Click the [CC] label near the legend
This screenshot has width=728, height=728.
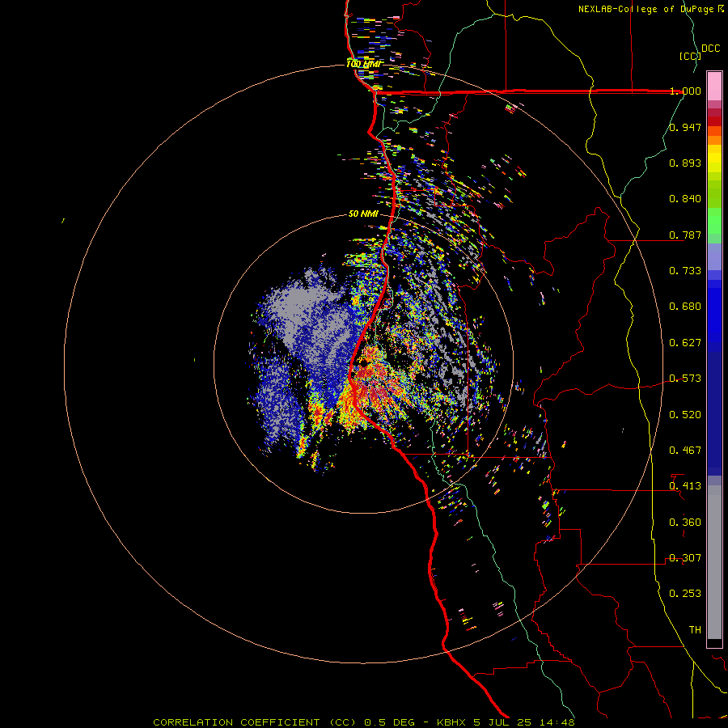pyautogui.click(x=690, y=56)
